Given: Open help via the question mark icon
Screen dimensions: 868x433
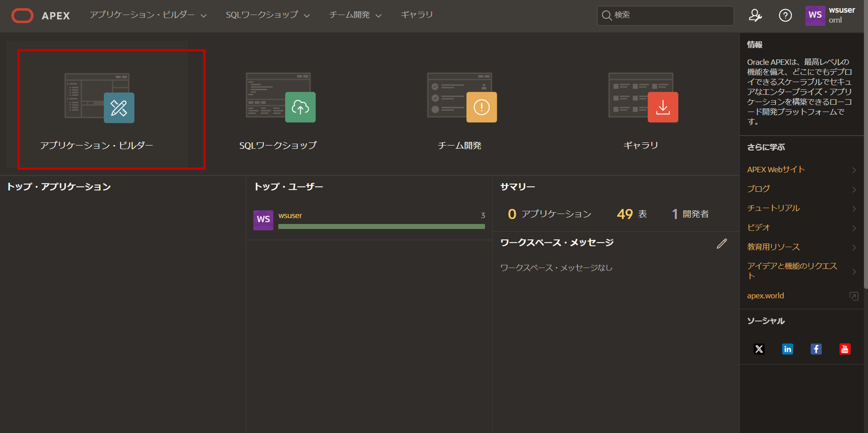Looking at the screenshot, I should point(786,15).
